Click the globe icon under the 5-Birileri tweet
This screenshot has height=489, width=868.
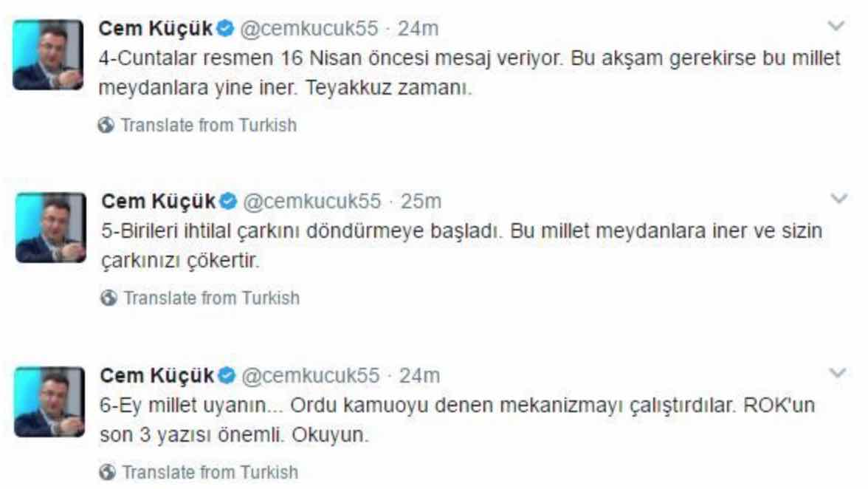click(x=108, y=298)
